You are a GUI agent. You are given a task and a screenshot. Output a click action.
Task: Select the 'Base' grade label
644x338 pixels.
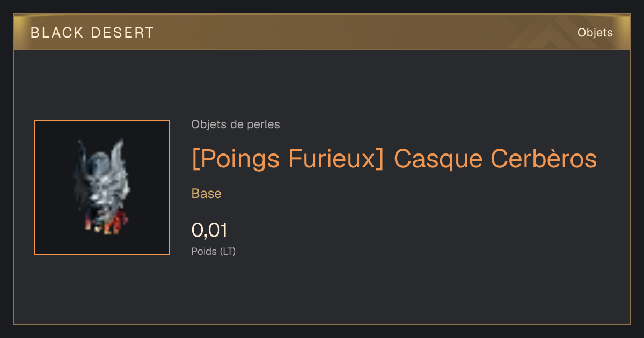207,194
